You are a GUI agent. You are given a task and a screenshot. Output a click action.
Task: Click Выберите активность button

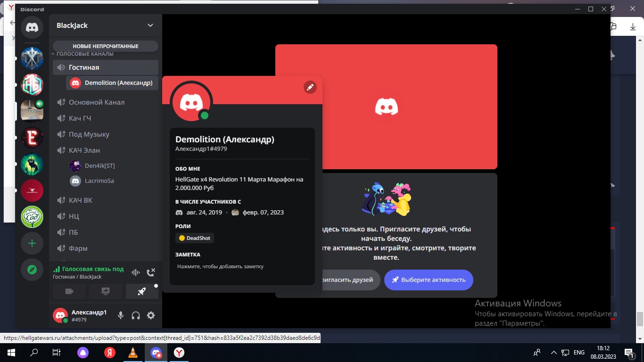point(429,280)
